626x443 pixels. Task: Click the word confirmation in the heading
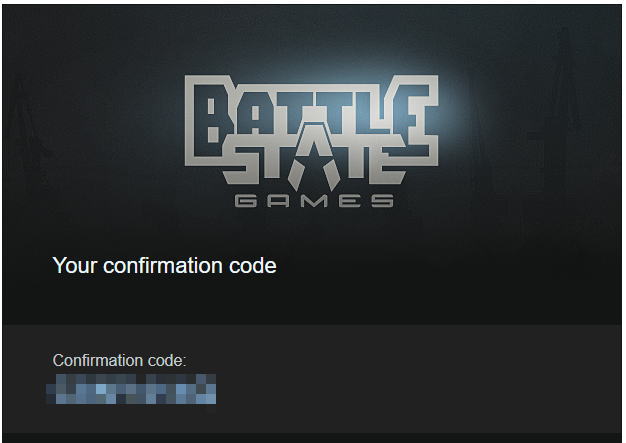click(162, 266)
